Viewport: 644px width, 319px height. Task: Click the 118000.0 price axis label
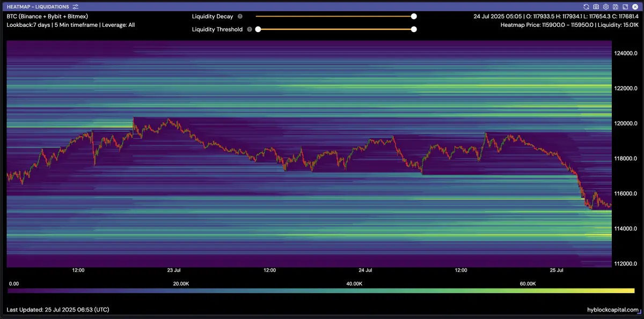click(x=626, y=158)
